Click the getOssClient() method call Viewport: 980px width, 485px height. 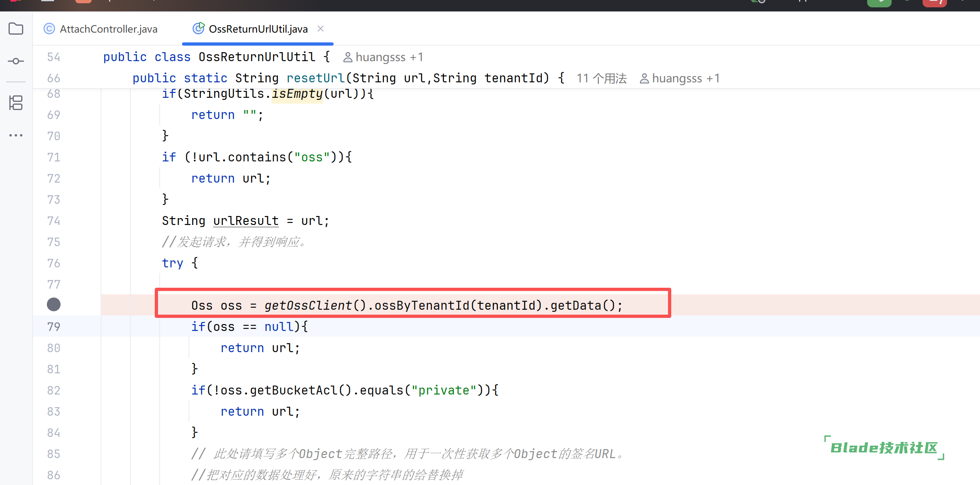click(x=308, y=305)
